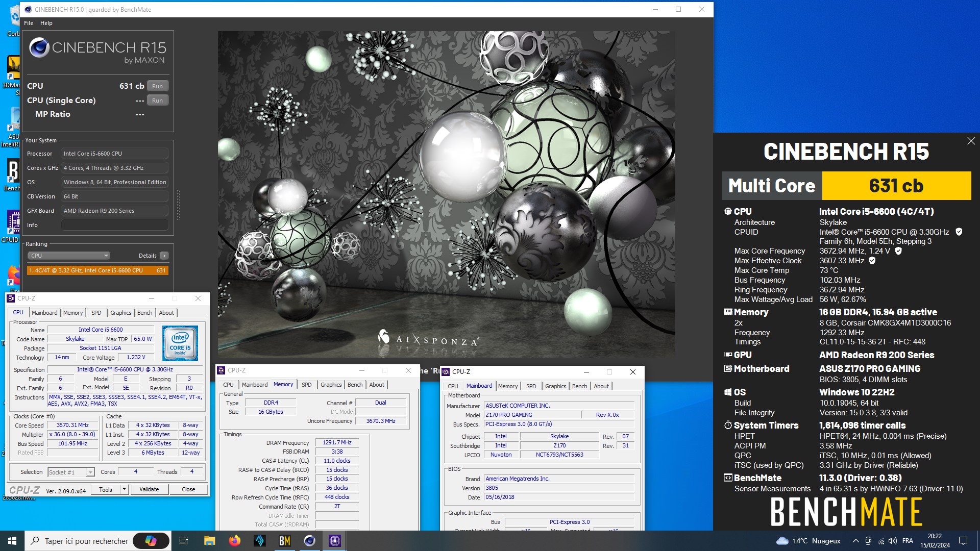Click the BenchMate Memory section icon
The width and height of the screenshot is (980, 551).
tap(728, 312)
